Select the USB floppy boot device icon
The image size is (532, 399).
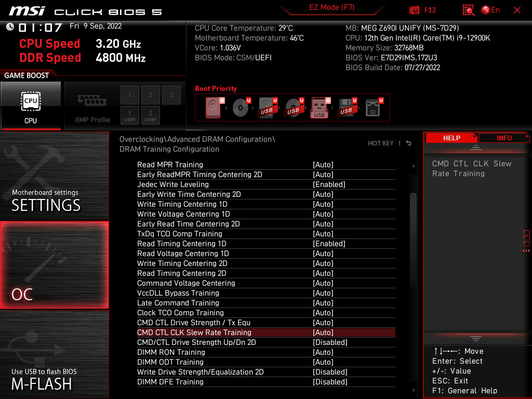coord(347,108)
